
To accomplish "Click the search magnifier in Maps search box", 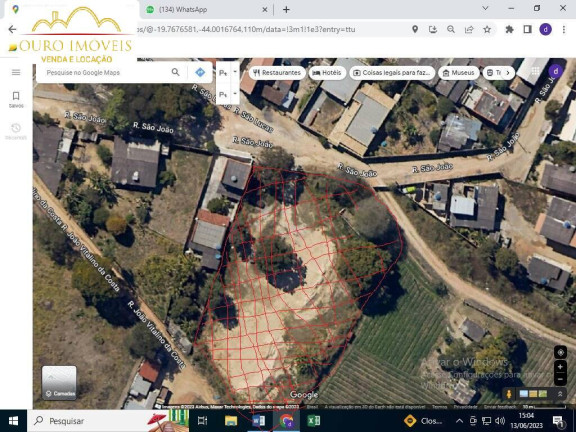I will click(x=176, y=72).
